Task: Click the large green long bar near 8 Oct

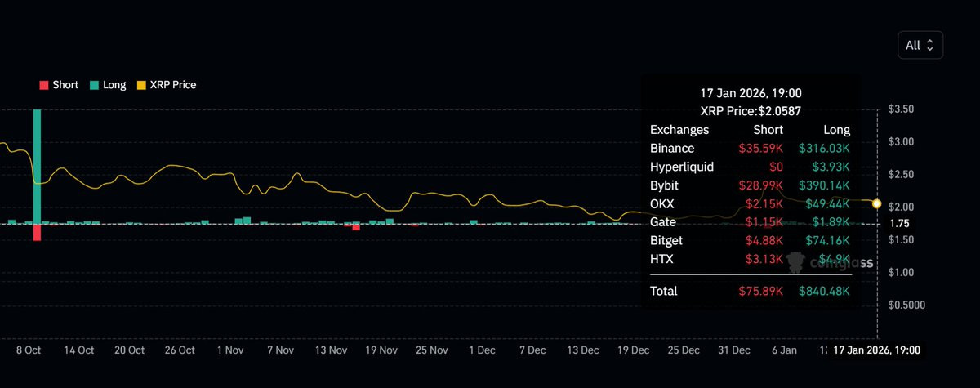Action: pyautogui.click(x=38, y=167)
